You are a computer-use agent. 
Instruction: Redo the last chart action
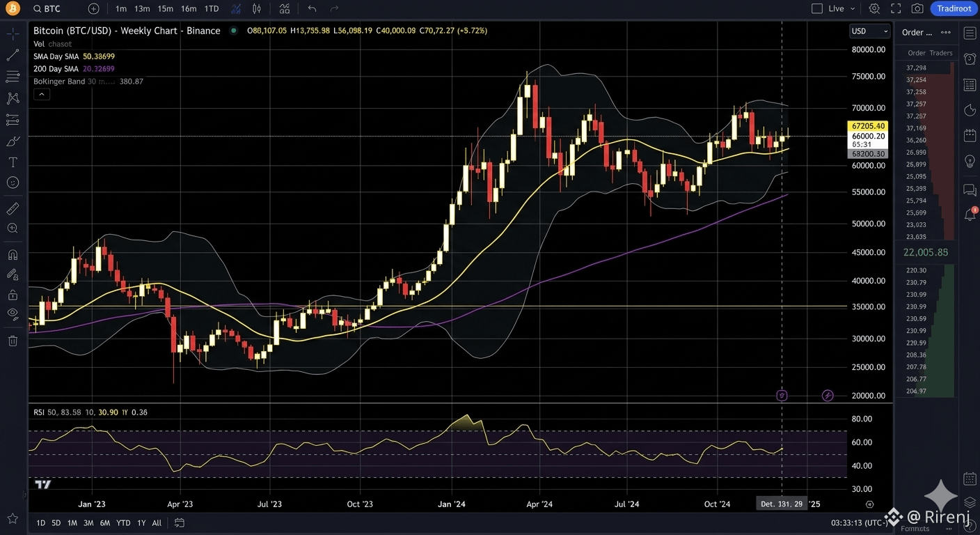[x=334, y=9]
